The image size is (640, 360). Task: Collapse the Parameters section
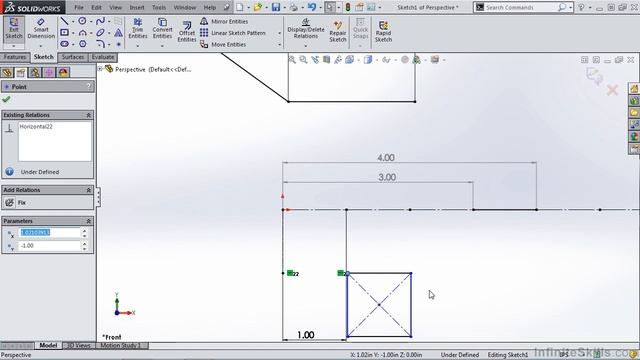[89, 221]
